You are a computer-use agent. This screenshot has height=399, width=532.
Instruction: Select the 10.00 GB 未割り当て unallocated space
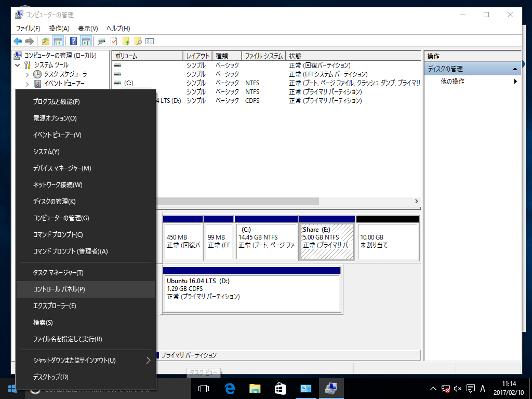click(388, 238)
